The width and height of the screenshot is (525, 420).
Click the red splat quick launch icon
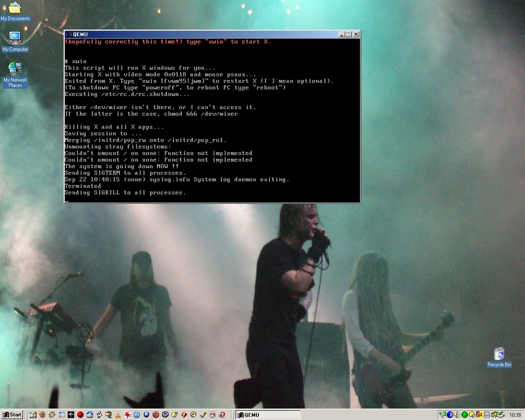pos(128,415)
